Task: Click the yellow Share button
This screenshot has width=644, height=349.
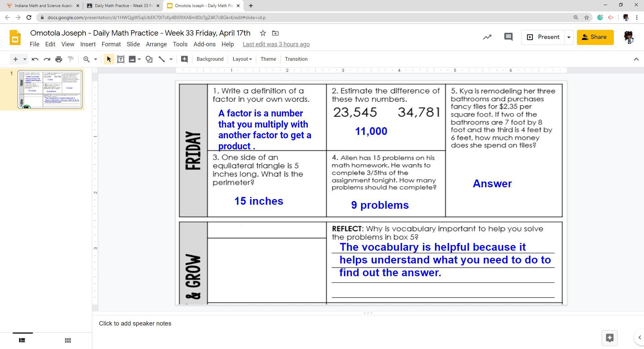Action: (x=595, y=37)
